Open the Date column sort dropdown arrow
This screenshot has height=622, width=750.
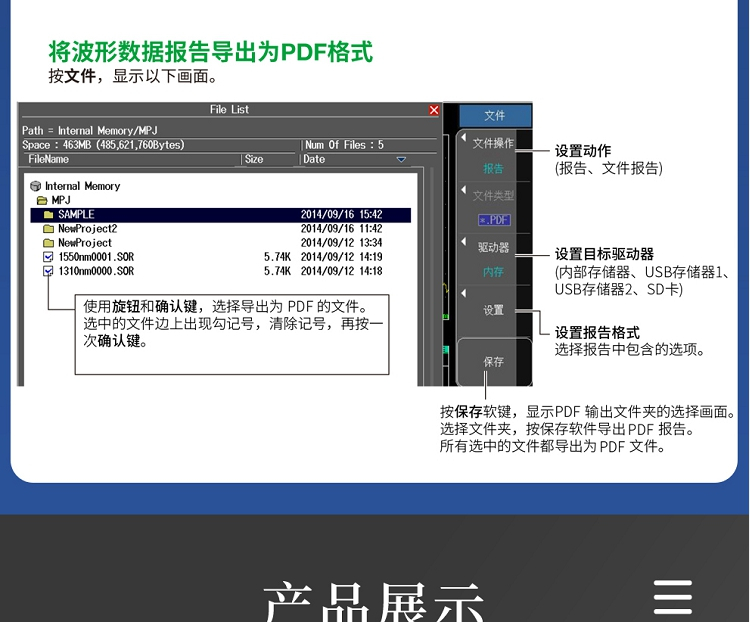401,159
